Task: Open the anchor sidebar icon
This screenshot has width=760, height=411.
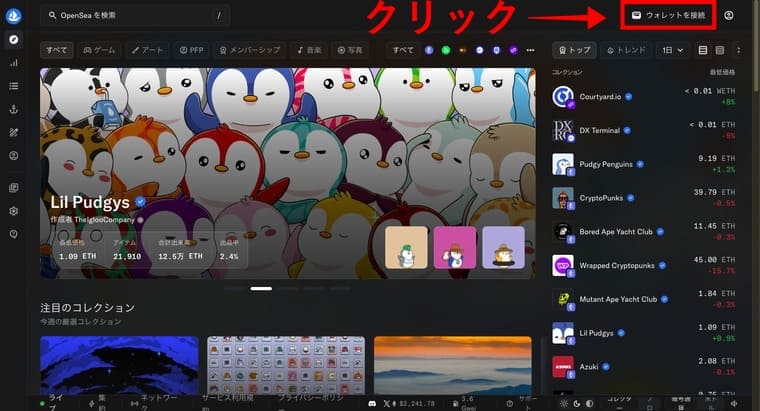Action: click(14, 109)
